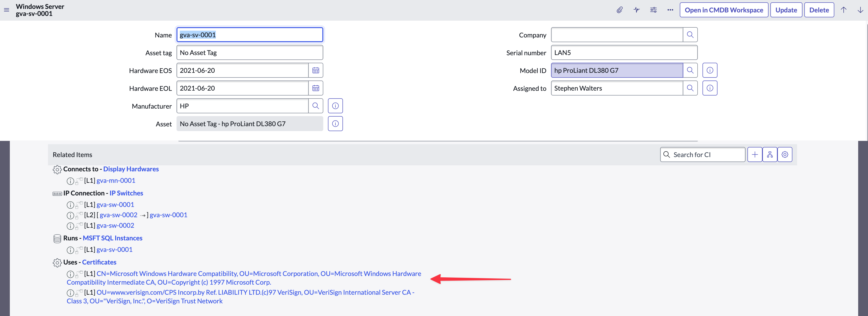Show Model ID record info preview
The image size is (868, 316).
pyautogui.click(x=710, y=70)
